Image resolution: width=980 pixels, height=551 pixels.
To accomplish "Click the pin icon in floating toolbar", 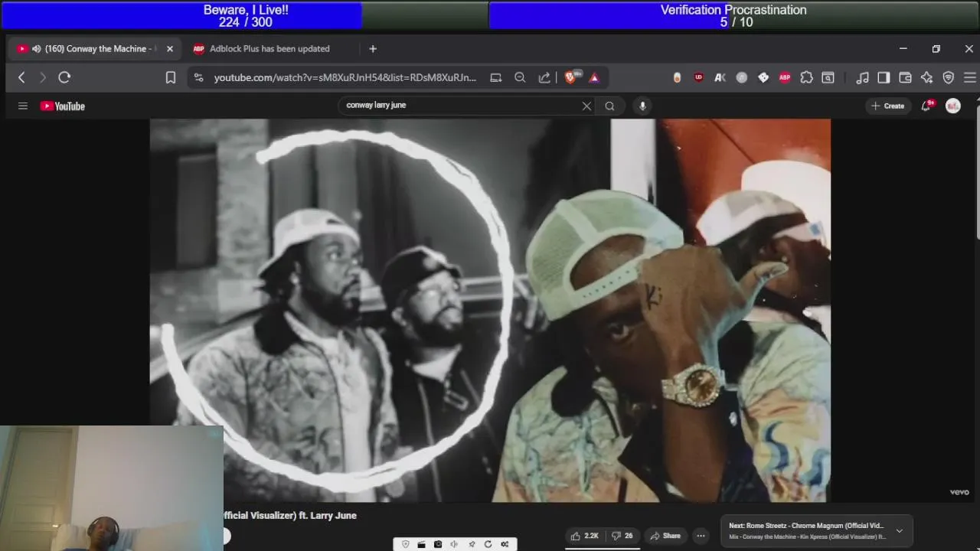I will point(472,544).
